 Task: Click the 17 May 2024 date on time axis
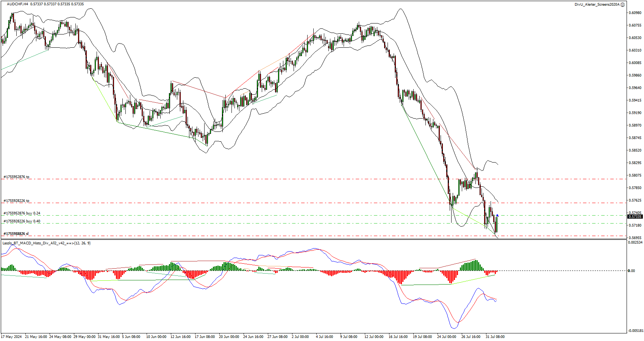[11, 336]
